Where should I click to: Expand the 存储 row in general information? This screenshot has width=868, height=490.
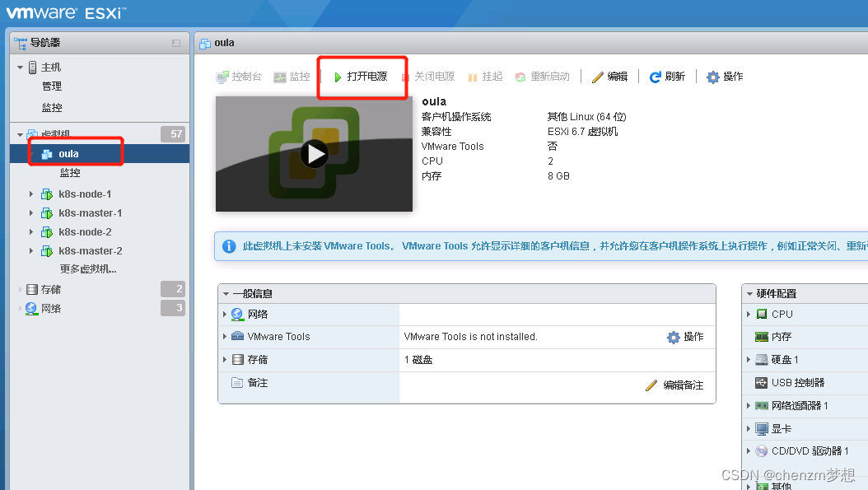click(225, 360)
